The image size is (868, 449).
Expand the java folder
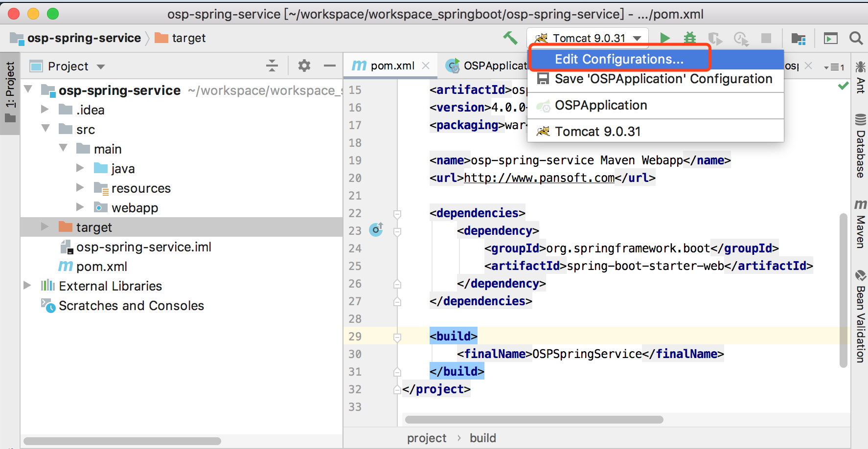pyautogui.click(x=80, y=168)
